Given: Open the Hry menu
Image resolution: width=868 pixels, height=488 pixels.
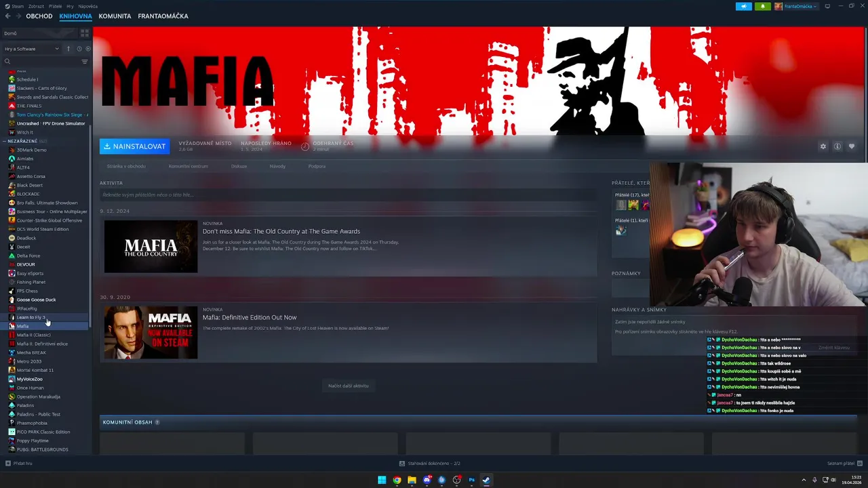Looking at the screenshot, I should (x=70, y=6).
